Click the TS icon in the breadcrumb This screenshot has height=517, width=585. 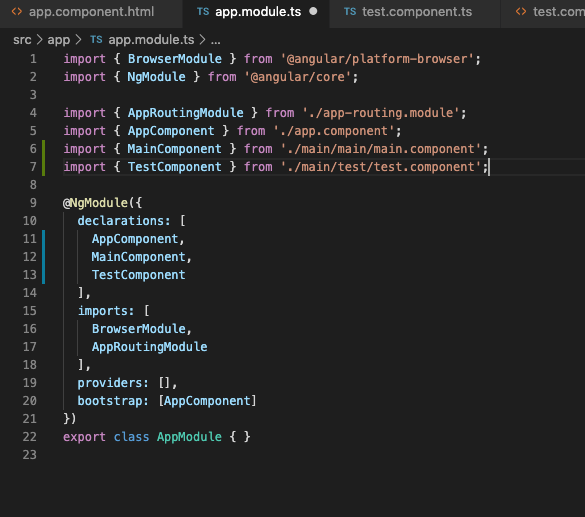(x=96, y=40)
